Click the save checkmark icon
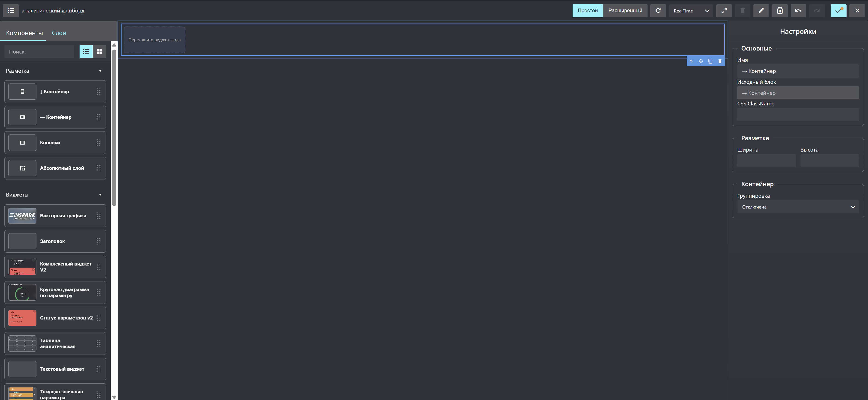 (x=838, y=10)
